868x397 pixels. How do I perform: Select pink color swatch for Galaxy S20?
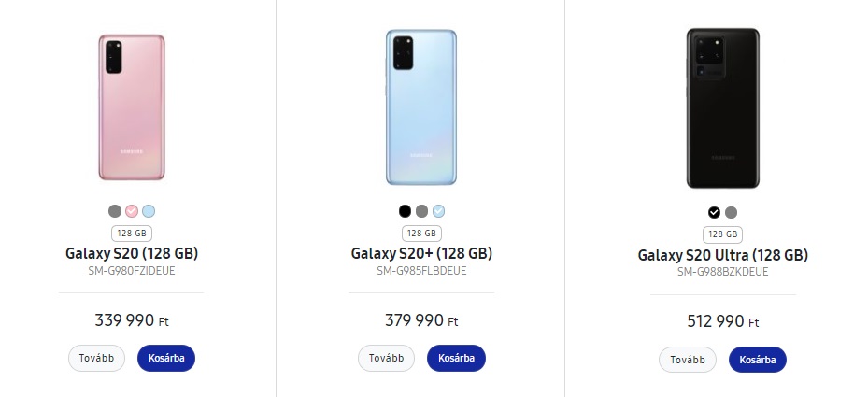[132, 211]
